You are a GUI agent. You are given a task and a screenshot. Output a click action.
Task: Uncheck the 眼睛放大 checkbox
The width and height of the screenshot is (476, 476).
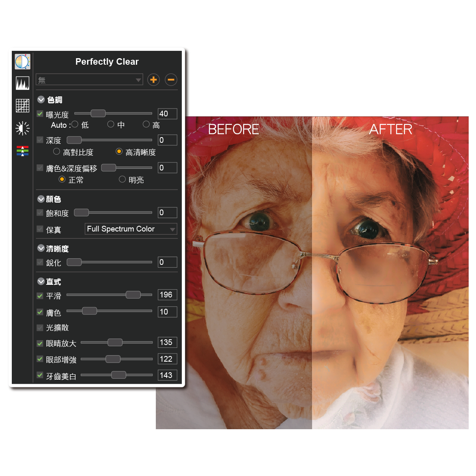point(40,343)
